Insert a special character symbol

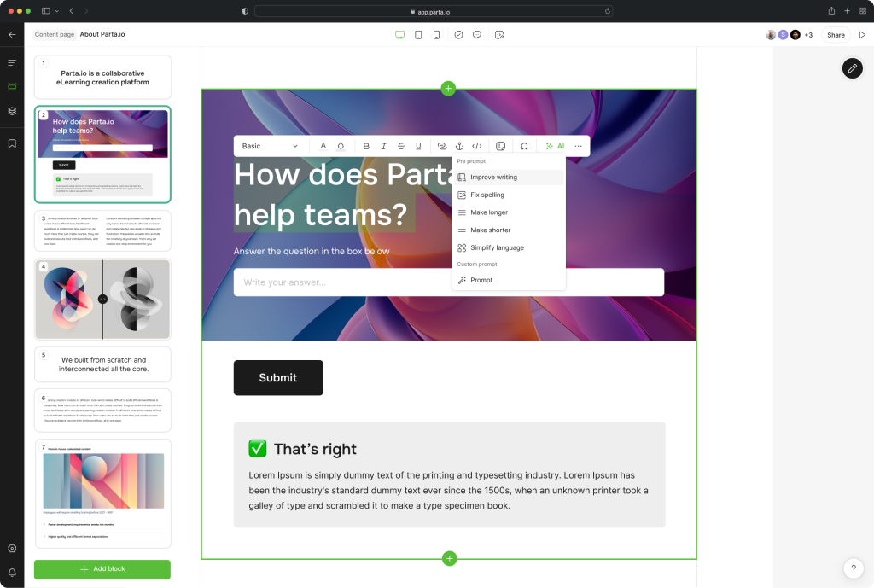click(x=524, y=146)
